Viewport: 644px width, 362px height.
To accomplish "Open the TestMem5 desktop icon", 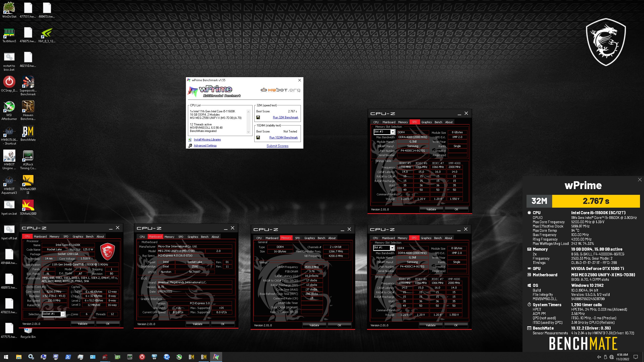I will (9, 35).
